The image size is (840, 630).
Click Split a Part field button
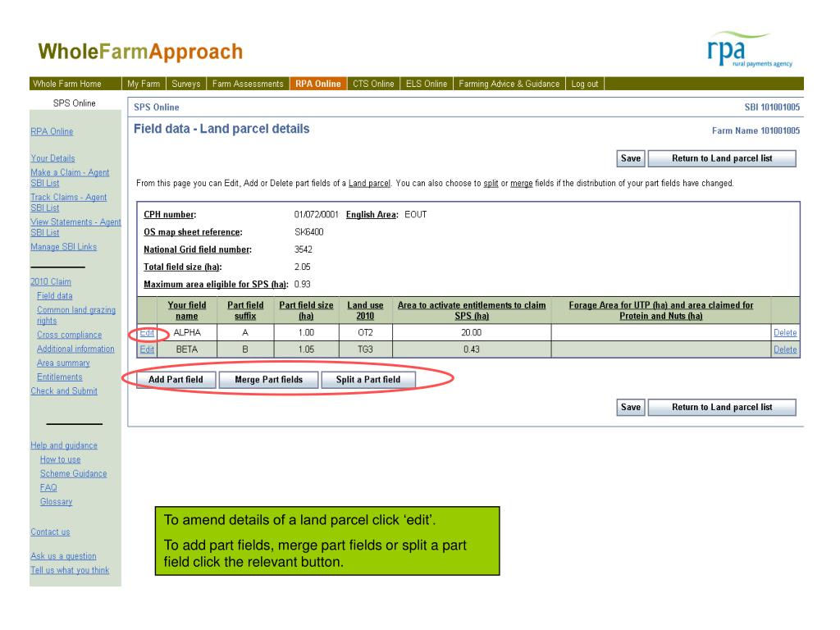click(x=368, y=379)
